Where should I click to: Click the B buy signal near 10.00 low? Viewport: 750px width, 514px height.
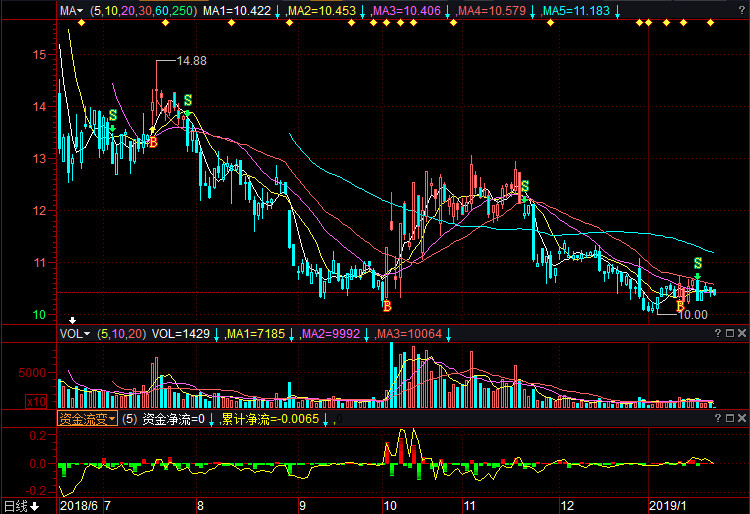680,305
